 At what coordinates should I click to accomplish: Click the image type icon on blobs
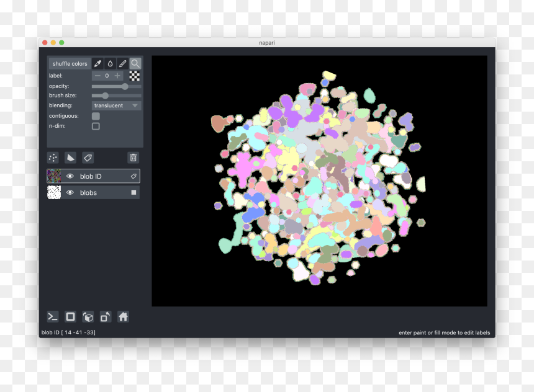coord(133,193)
